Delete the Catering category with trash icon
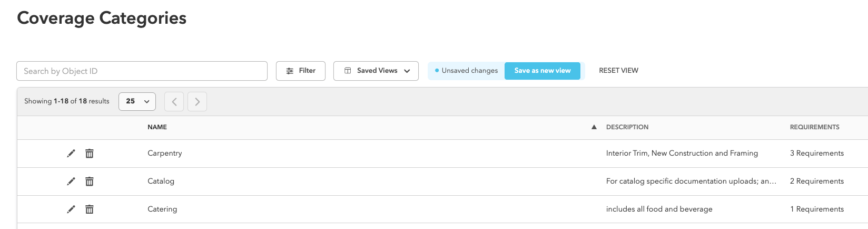 (x=90, y=209)
